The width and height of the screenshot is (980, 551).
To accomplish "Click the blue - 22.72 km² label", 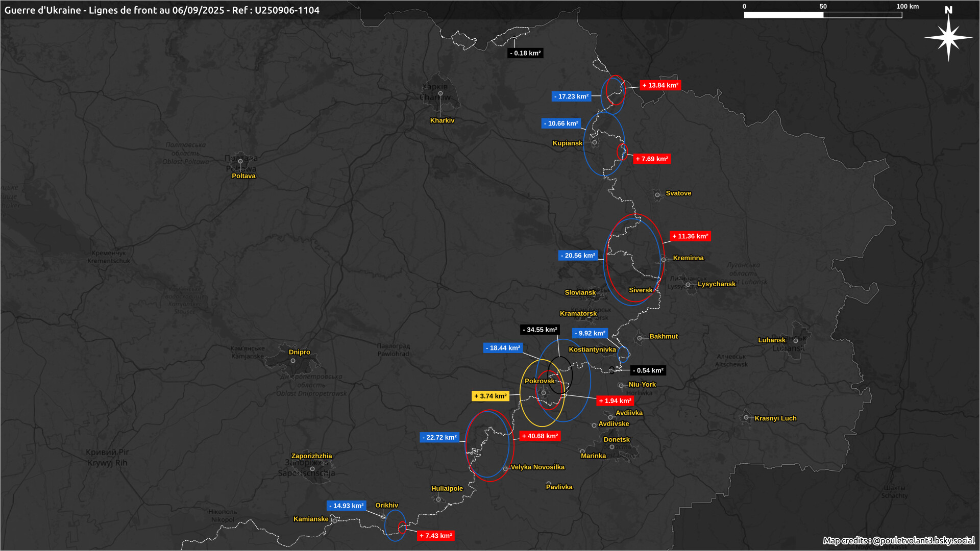I will (439, 438).
